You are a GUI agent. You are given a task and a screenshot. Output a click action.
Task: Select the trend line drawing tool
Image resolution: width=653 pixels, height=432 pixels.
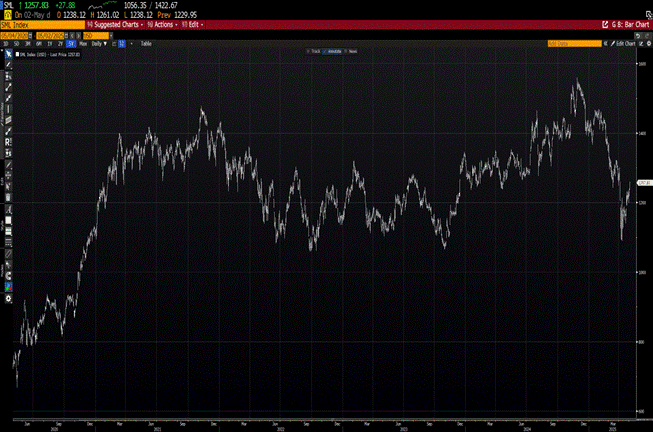pos(8,87)
